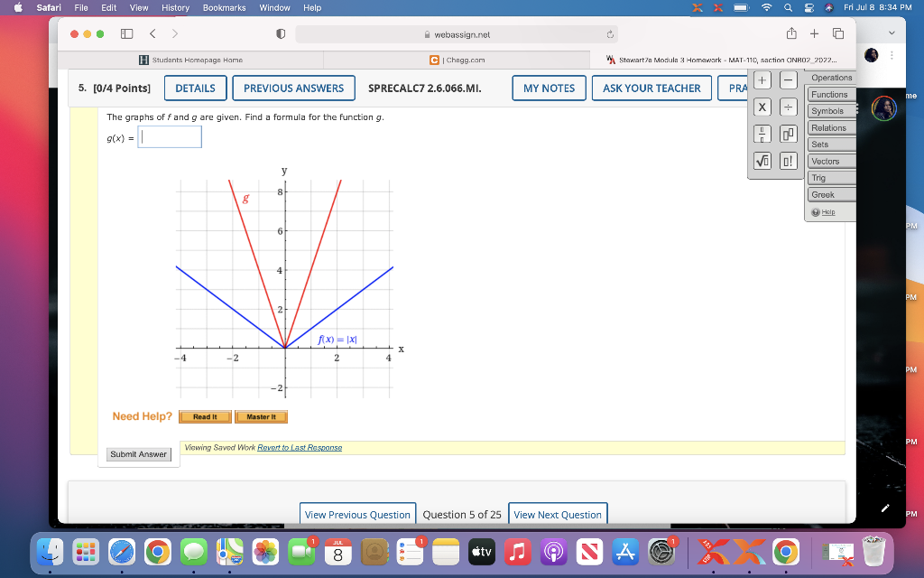Insert square root from math pad

[762, 161]
